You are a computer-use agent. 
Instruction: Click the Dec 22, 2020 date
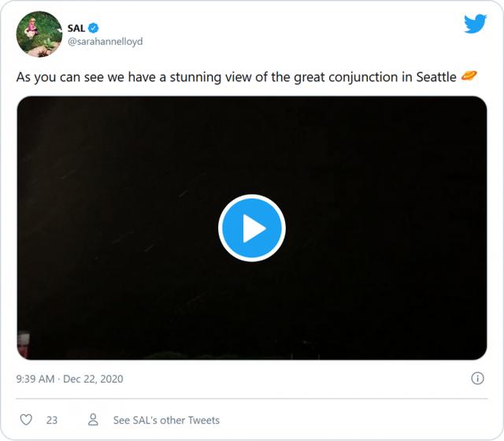pos(94,379)
